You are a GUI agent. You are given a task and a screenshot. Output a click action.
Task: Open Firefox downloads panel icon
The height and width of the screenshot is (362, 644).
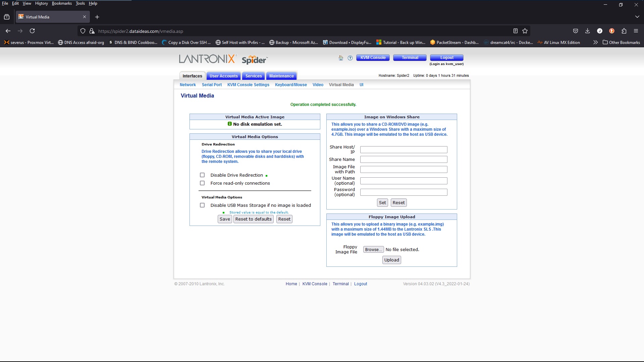click(587, 31)
